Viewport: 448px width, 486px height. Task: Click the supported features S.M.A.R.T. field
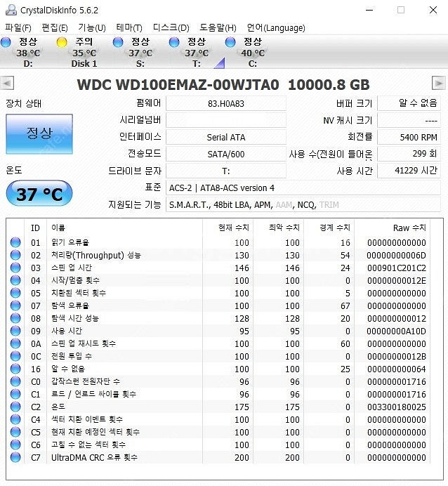coord(303,204)
